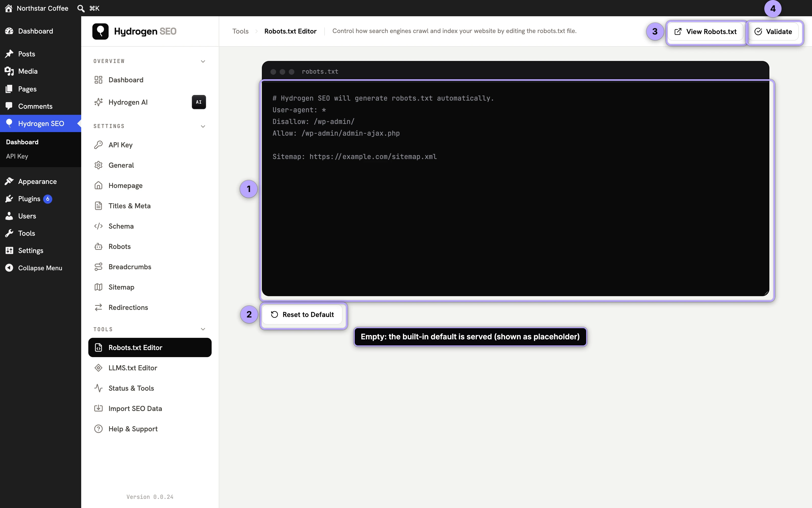This screenshot has width=812, height=508.
Task: Click the Help & Support question icon
Action: pyautogui.click(x=98, y=429)
